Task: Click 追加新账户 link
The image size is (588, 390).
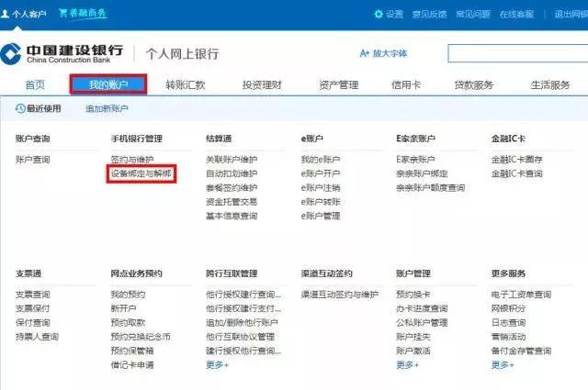Action: pos(107,108)
